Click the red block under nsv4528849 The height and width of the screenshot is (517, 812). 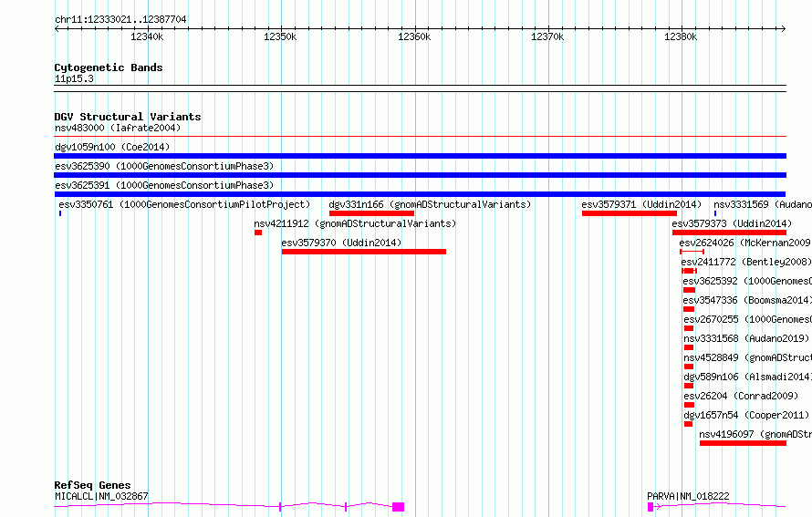coord(689,367)
